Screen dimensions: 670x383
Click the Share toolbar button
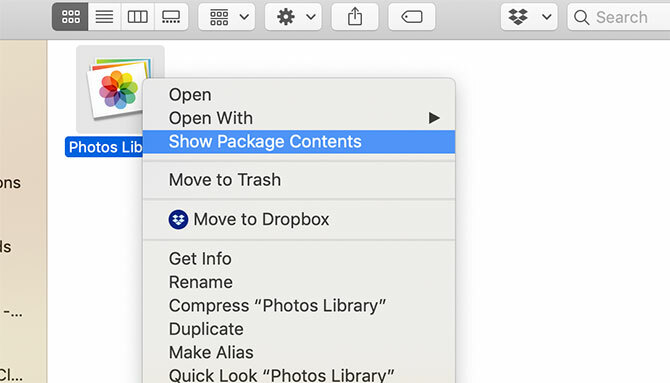[355, 17]
